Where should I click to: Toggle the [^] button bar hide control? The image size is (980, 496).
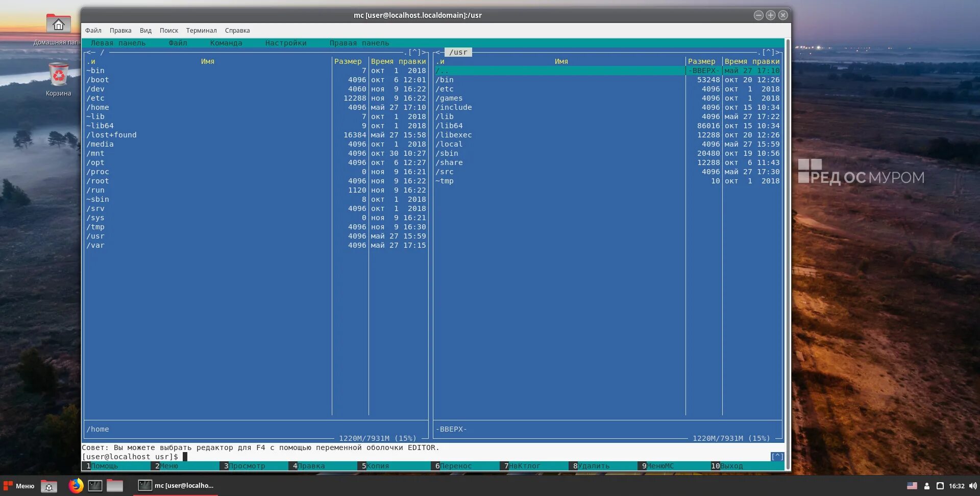[x=777, y=457]
